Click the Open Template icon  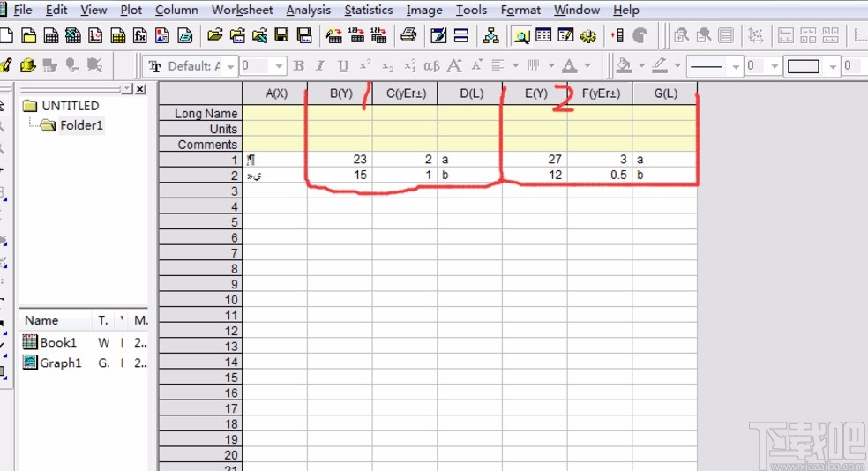[x=237, y=36]
